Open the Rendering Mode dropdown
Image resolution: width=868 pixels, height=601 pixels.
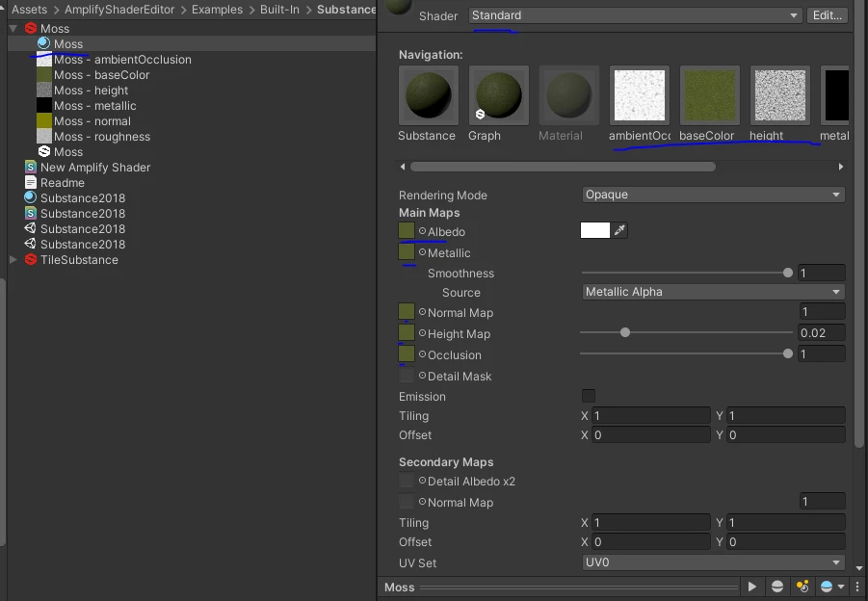713,195
